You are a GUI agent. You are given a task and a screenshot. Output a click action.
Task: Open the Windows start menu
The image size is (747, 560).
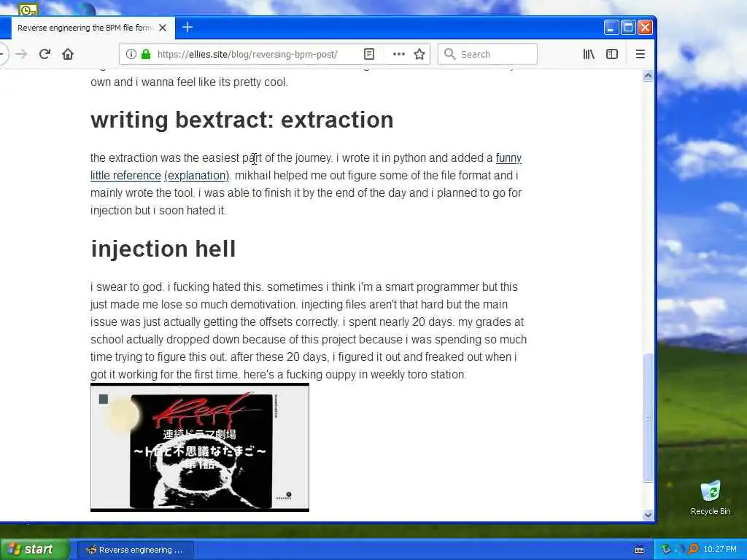tap(34, 549)
